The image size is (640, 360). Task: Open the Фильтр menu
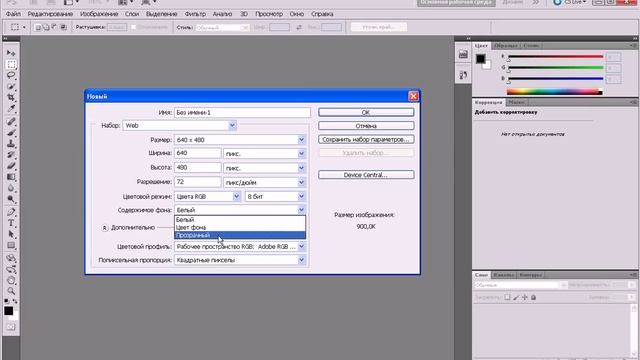tap(195, 14)
